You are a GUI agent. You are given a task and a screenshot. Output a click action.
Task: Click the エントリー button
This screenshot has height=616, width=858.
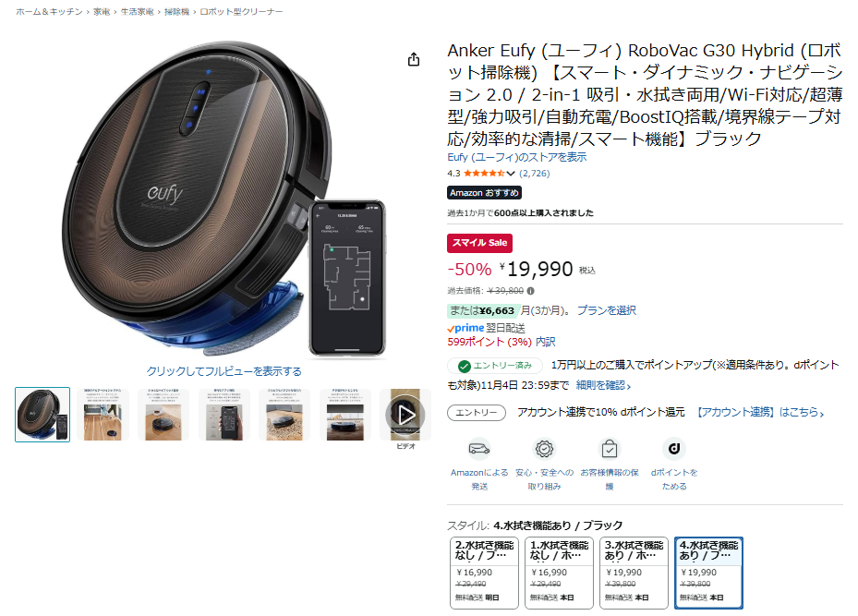point(477,413)
